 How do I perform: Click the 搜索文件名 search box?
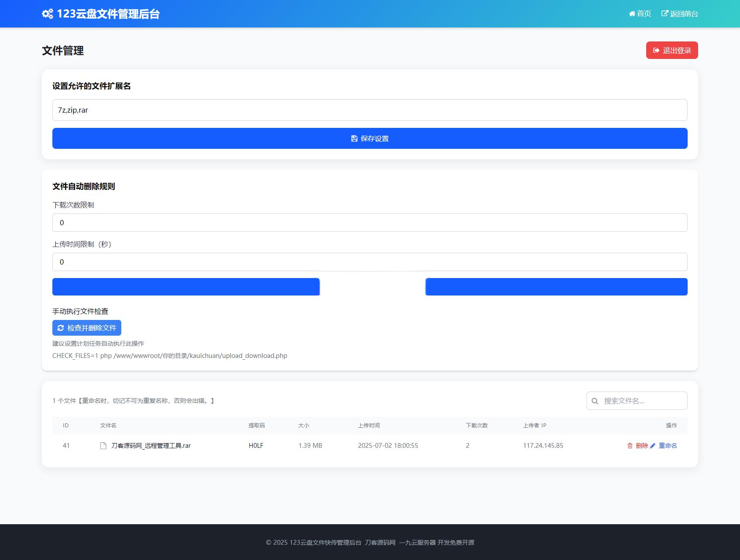coord(637,401)
